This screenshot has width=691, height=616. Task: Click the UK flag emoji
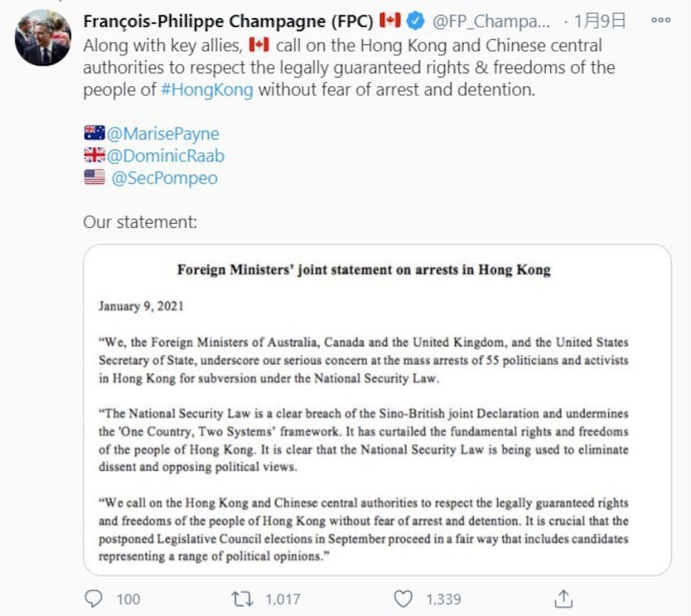[x=94, y=156]
